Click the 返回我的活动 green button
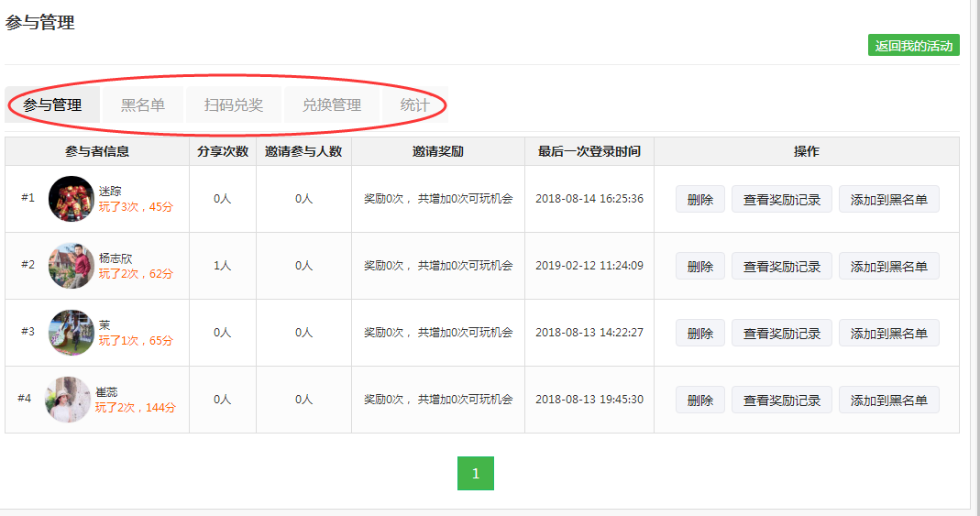Viewport: 980px width, 516px height. pyautogui.click(x=913, y=46)
